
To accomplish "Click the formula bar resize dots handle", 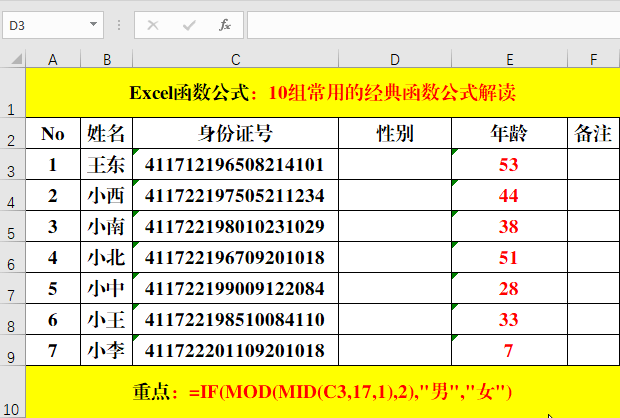I will [119, 25].
